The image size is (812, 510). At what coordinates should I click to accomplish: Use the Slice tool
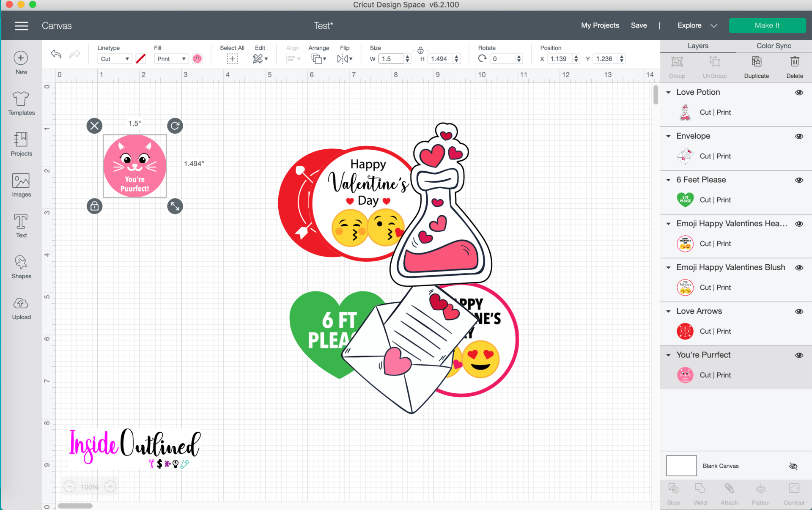tap(673, 493)
